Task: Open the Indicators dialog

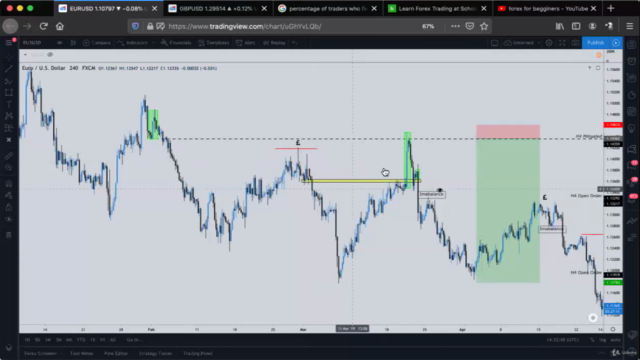Action: pos(133,42)
